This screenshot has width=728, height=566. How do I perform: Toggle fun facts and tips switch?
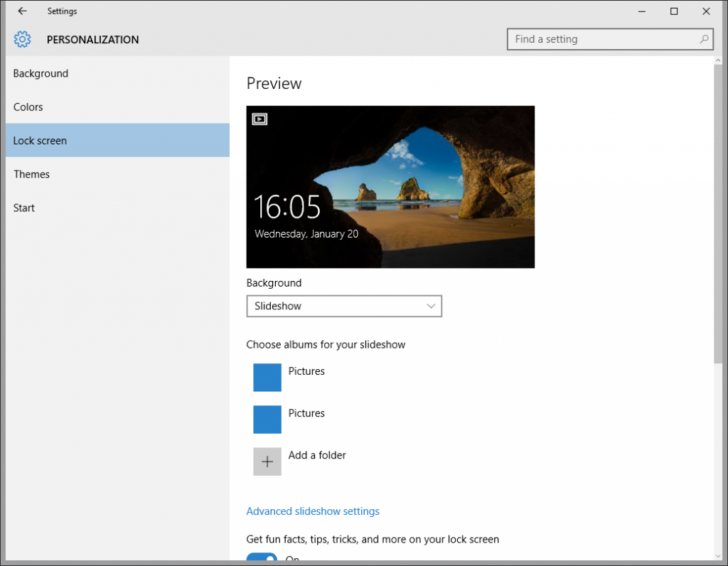point(262,559)
